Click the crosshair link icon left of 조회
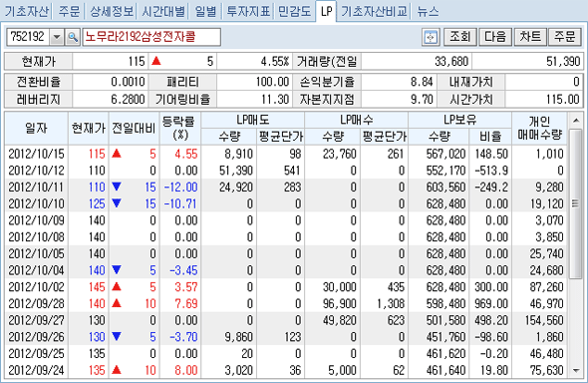This screenshot has height=383, width=588. click(431, 37)
